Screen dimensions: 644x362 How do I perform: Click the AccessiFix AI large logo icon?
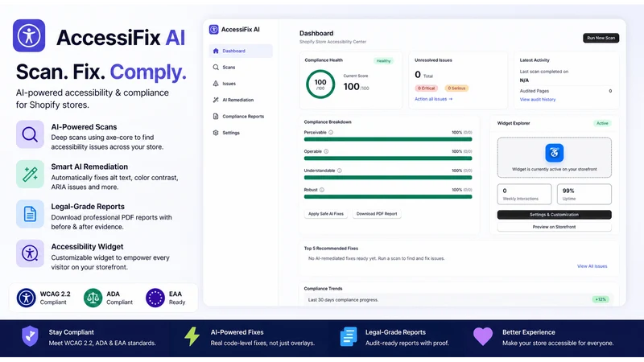pos(29,35)
